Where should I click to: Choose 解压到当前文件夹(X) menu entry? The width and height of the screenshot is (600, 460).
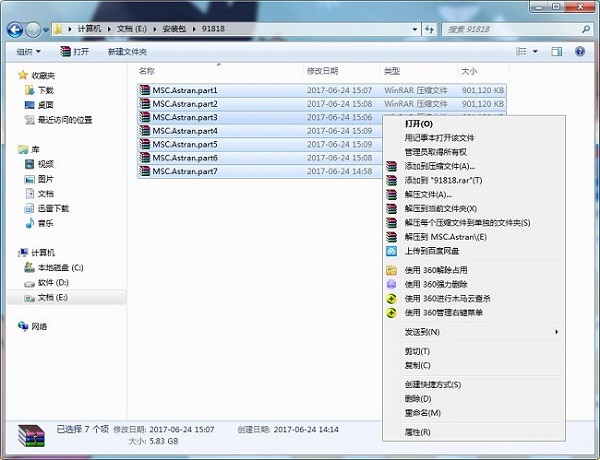[474, 209]
